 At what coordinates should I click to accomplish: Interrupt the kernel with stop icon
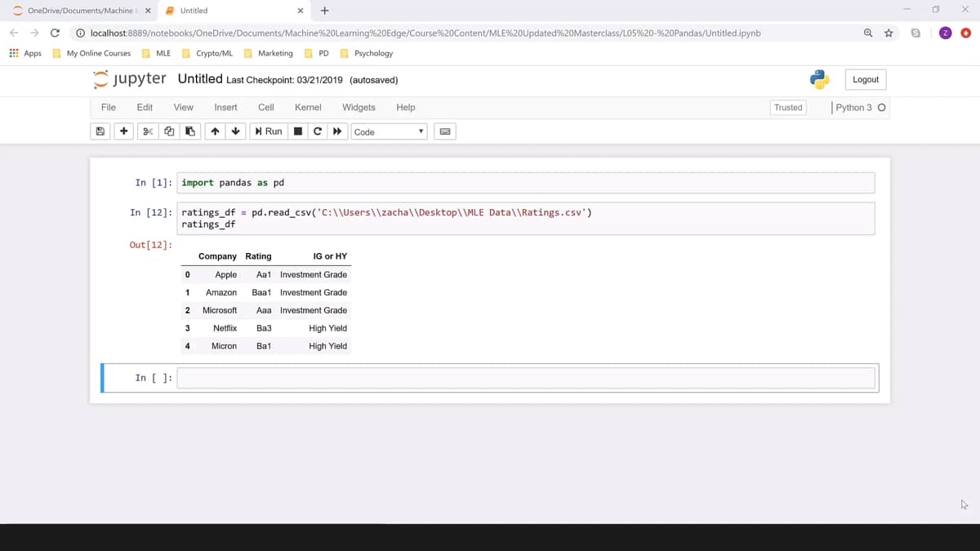point(298,131)
